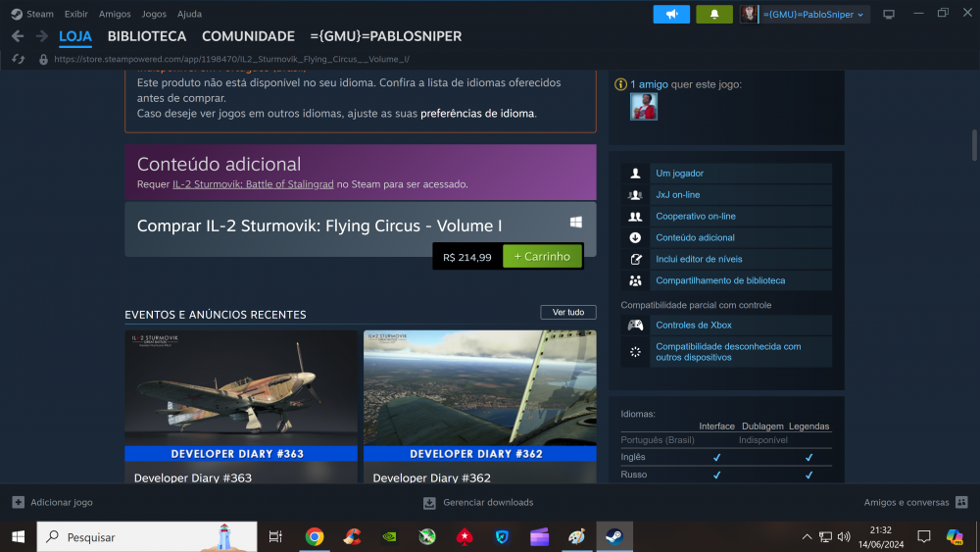Open the announcements megaphone button
Screen dimensions: 980x552
[x=671, y=14]
